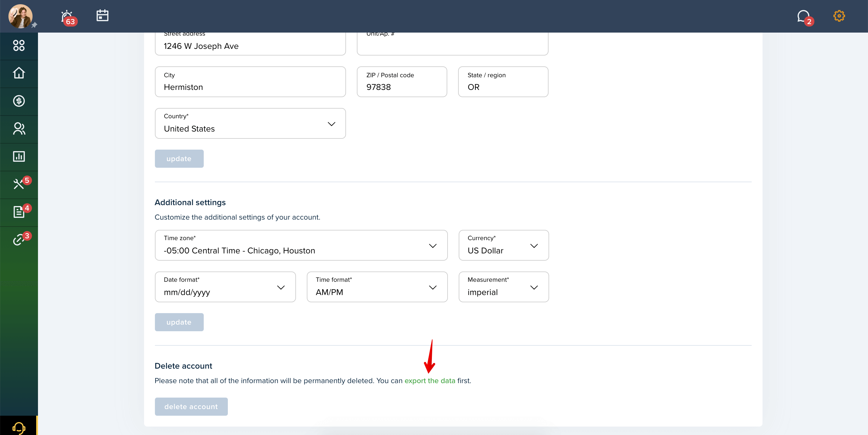Click the delete account button
This screenshot has height=435, width=868.
point(191,407)
